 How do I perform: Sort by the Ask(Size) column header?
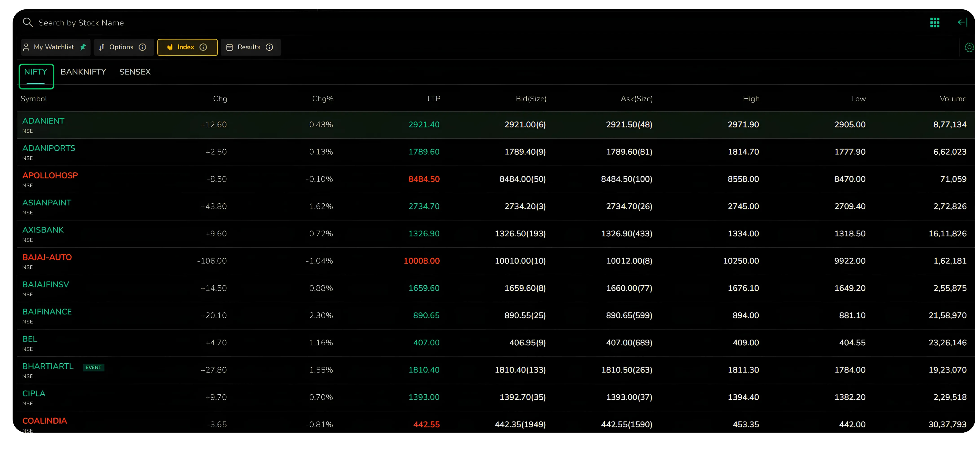[636, 99]
